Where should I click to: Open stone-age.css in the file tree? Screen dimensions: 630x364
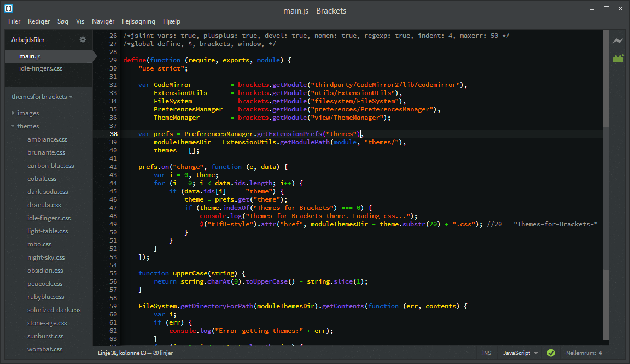coord(47,323)
